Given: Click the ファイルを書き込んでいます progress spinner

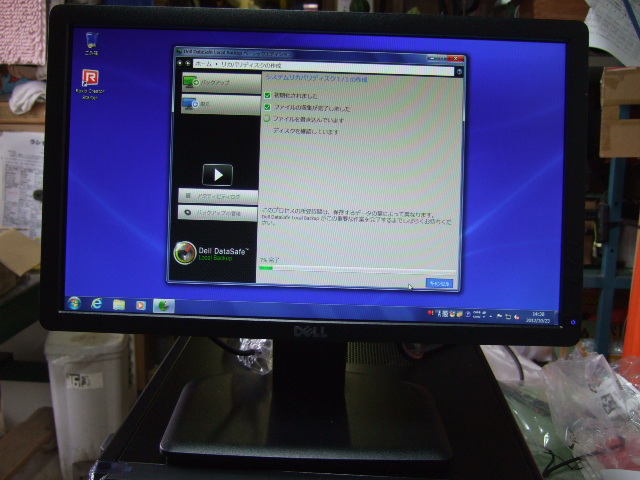Looking at the screenshot, I should 267,119.
